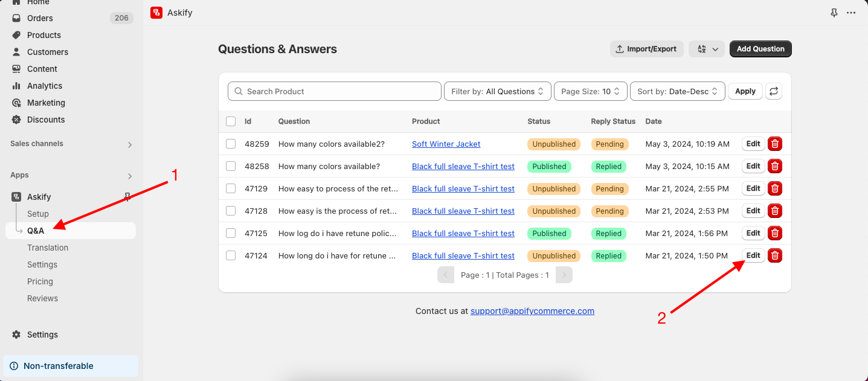Delete question 47129 with trash icon
Screen dimensions: 868x381
775,188
